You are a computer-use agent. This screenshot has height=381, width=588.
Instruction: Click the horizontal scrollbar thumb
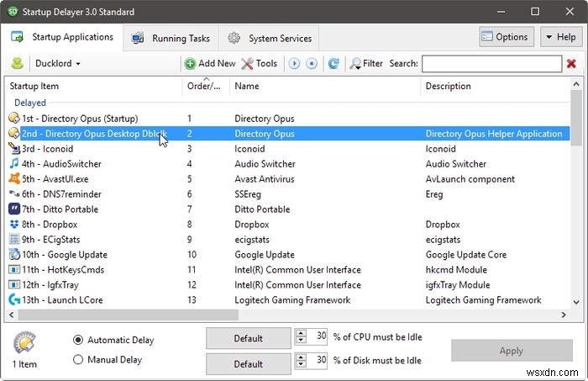(x=129, y=315)
